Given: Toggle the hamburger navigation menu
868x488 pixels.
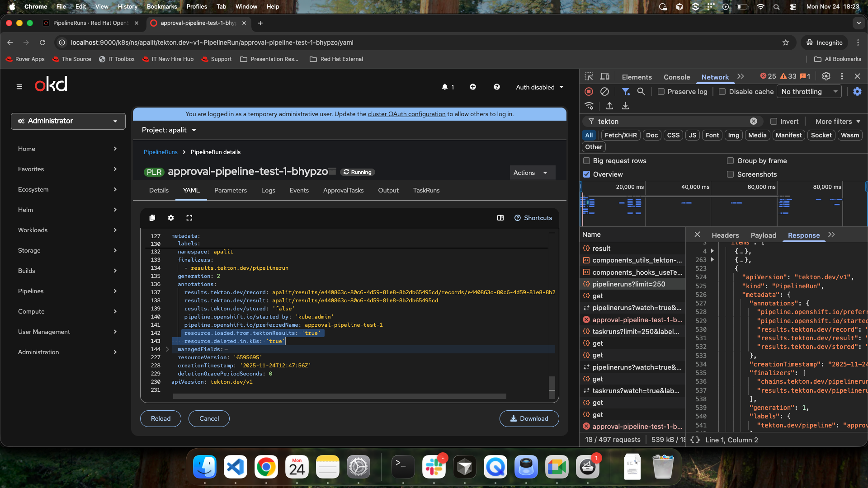Looking at the screenshot, I should 19,87.
